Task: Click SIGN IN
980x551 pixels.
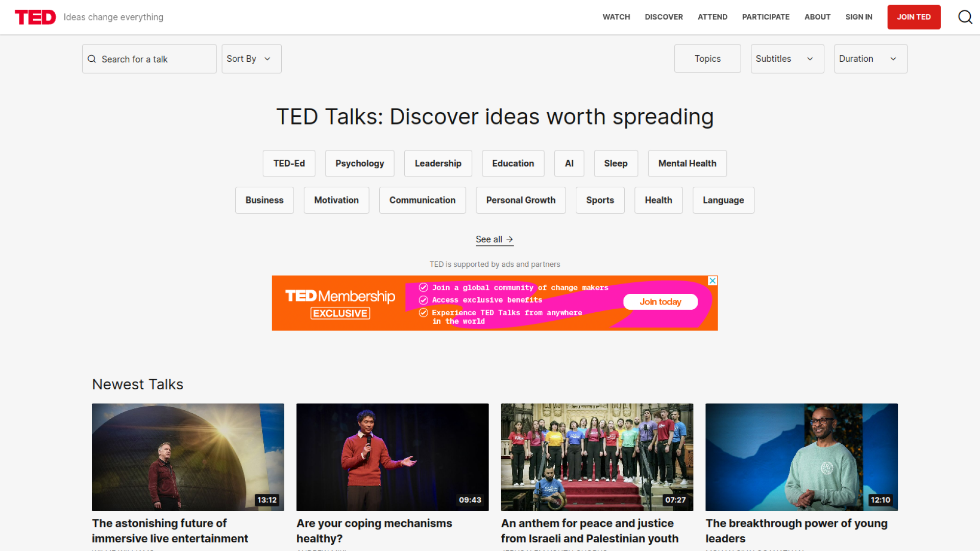Action: (859, 17)
